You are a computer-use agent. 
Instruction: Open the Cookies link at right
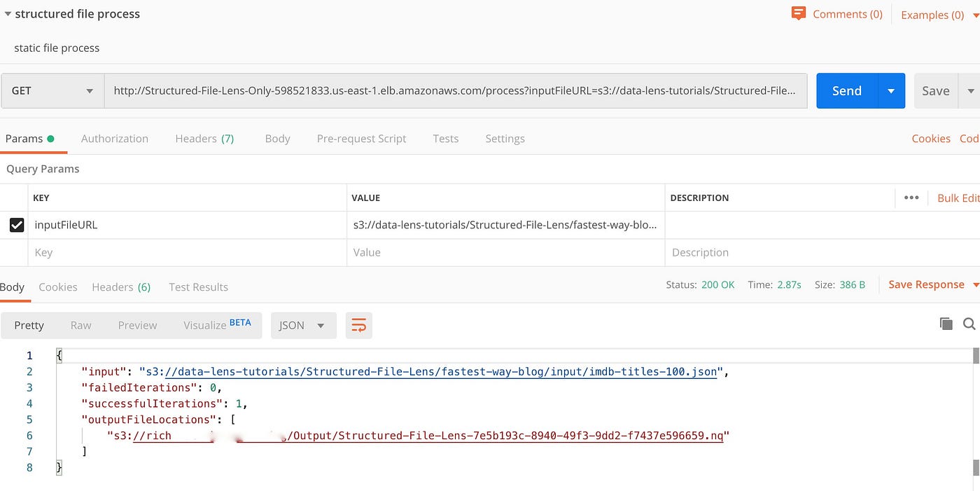pyautogui.click(x=931, y=139)
